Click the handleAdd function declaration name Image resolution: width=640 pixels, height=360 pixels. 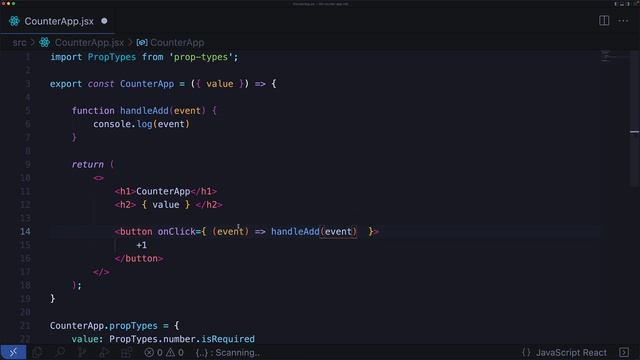pyautogui.click(x=144, y=111)
